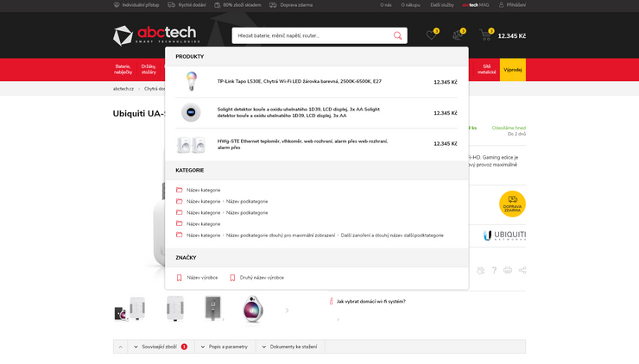The height and width of the screenshot is (364, 639).
Task: Open the shopping cart icon
Action: (485, 35)
